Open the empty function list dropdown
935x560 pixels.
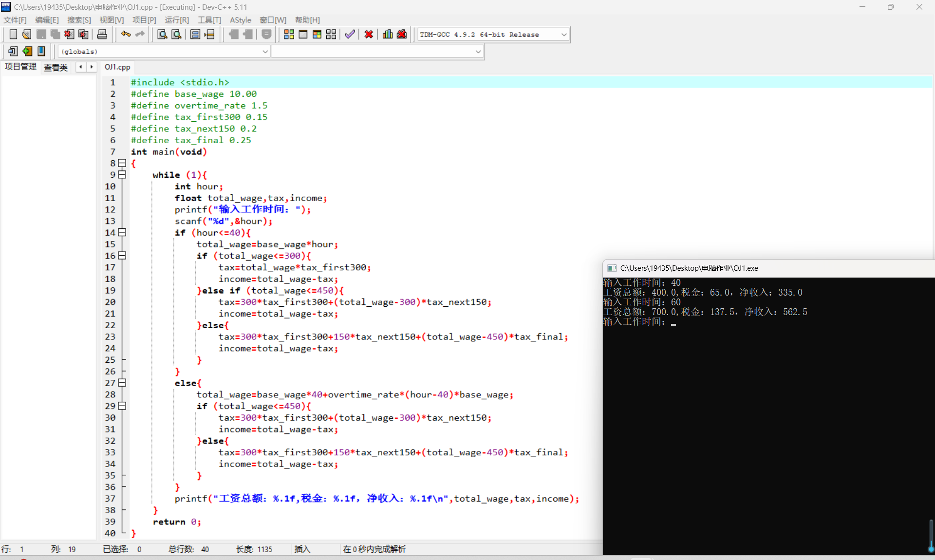478,51
